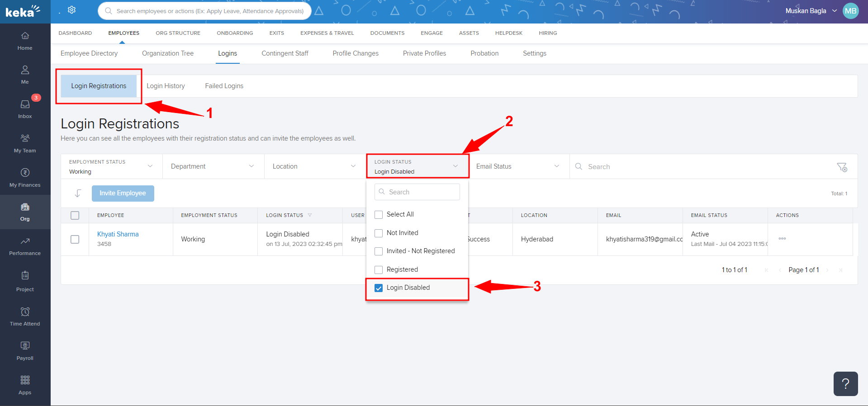
Task: Open Khyati Sharma's profile link
Action: click(118, 234)
